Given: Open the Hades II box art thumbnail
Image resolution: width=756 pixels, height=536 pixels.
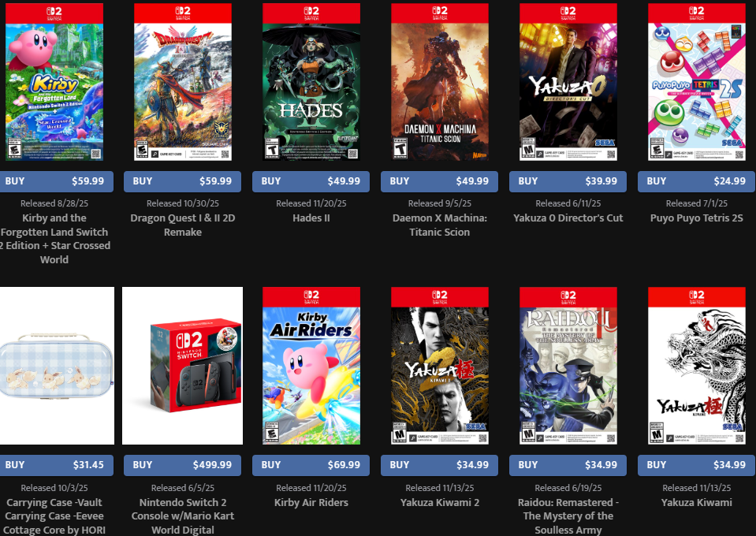Looking at the screenshot, I should [311, 82].
